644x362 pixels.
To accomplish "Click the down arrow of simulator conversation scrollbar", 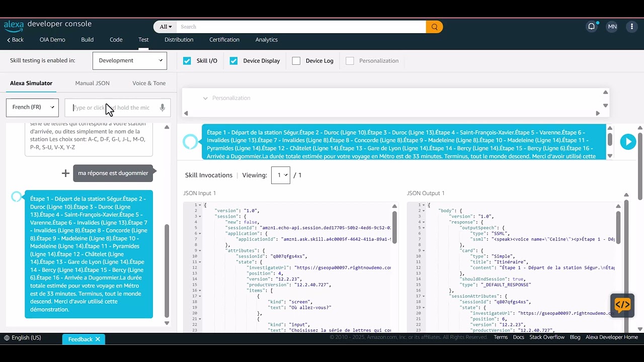I will (x=167, y=323).
